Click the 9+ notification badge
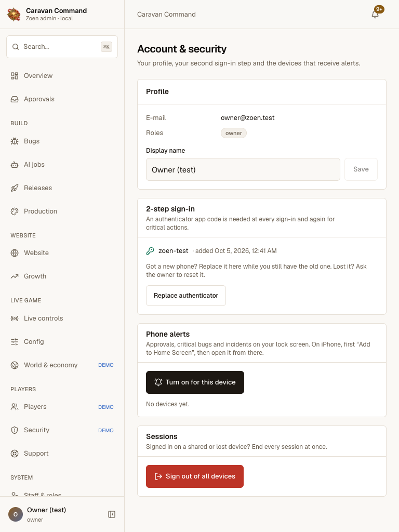Screen dimensions: 399x532 click(379, 9)
